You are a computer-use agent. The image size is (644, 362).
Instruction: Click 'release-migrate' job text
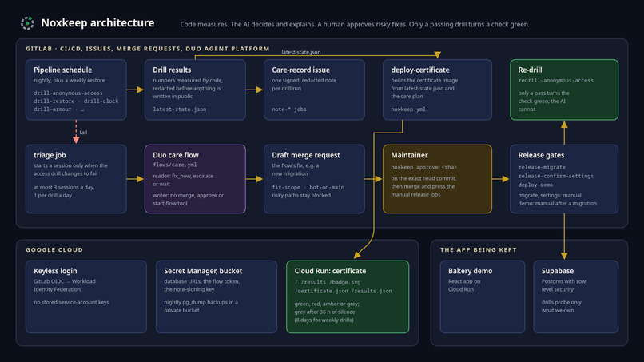coord(542,167)
